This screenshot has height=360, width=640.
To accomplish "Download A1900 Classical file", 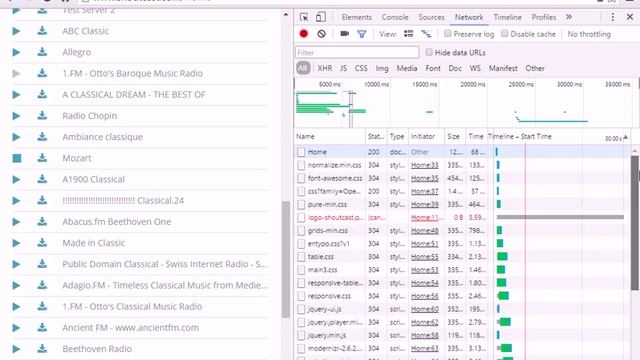I will click(x=42, y=180).
